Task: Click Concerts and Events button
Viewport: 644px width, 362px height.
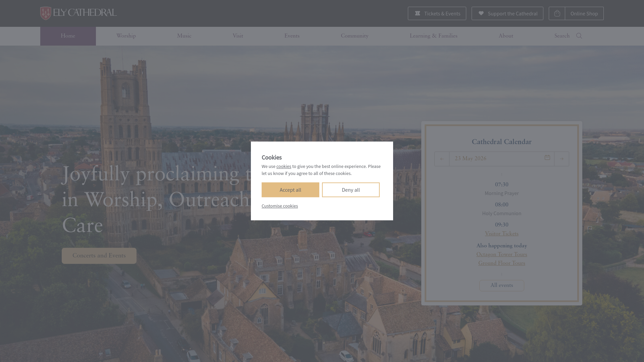Action: 99,256
